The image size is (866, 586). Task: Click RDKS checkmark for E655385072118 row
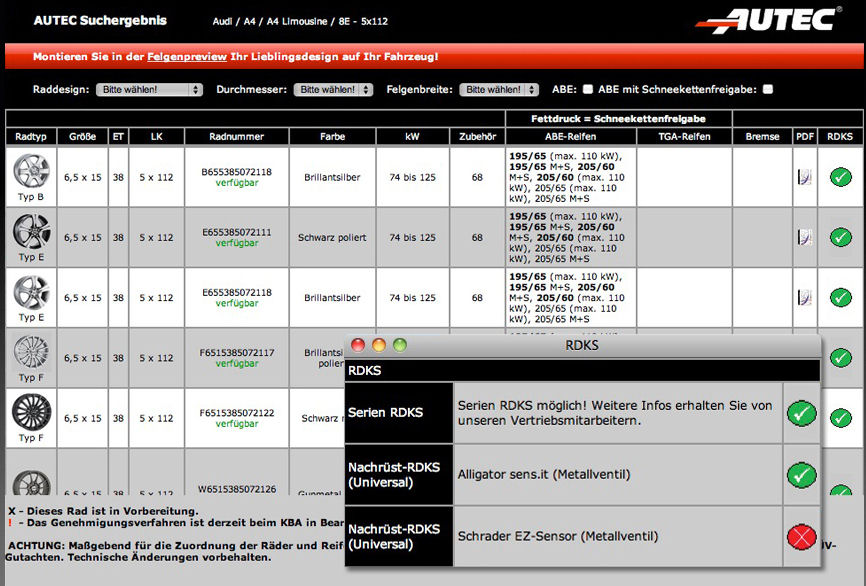[841, 298]
